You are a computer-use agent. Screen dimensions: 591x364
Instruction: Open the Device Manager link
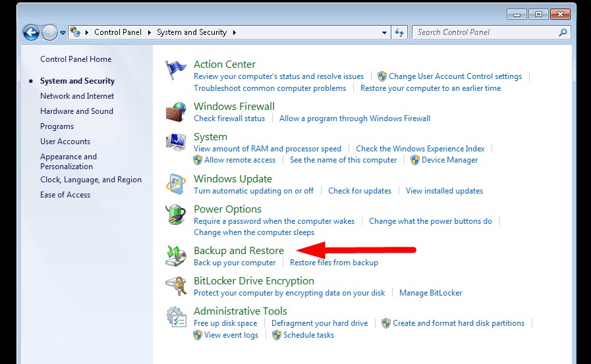[x=449, y=160]
